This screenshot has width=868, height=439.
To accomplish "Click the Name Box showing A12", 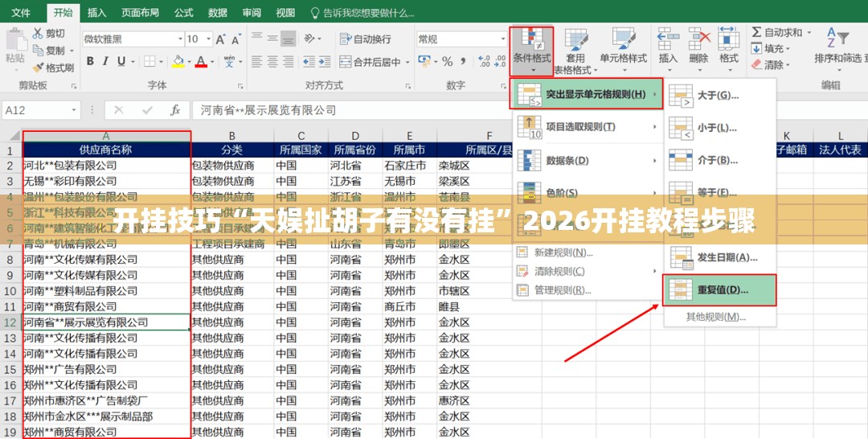I will 40,110.
